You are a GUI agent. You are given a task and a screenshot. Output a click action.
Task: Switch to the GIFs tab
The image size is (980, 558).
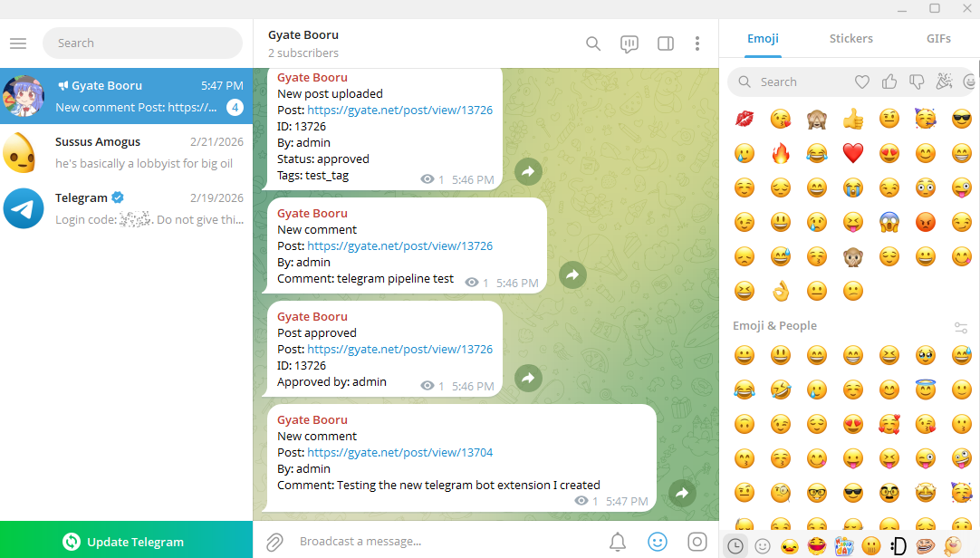938,39
